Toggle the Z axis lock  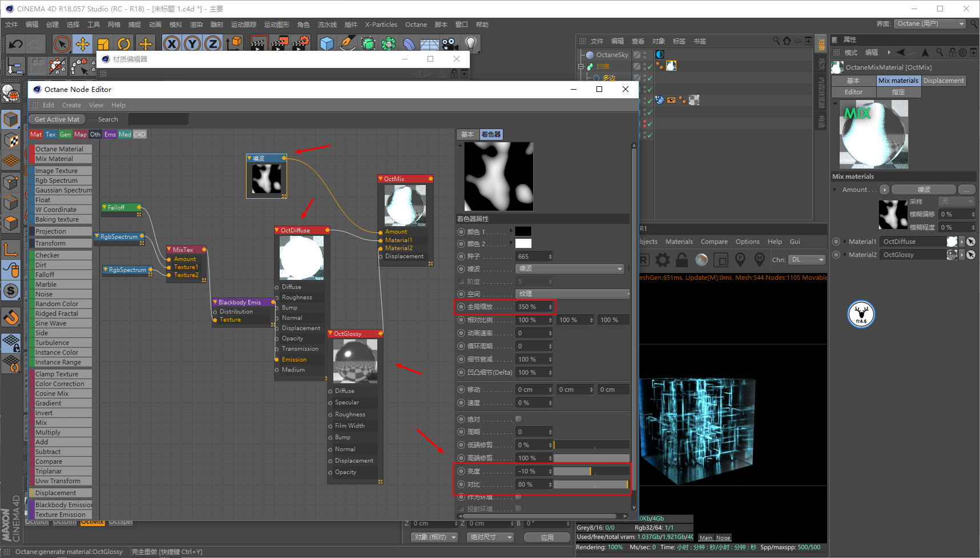(x=213, y=44)
